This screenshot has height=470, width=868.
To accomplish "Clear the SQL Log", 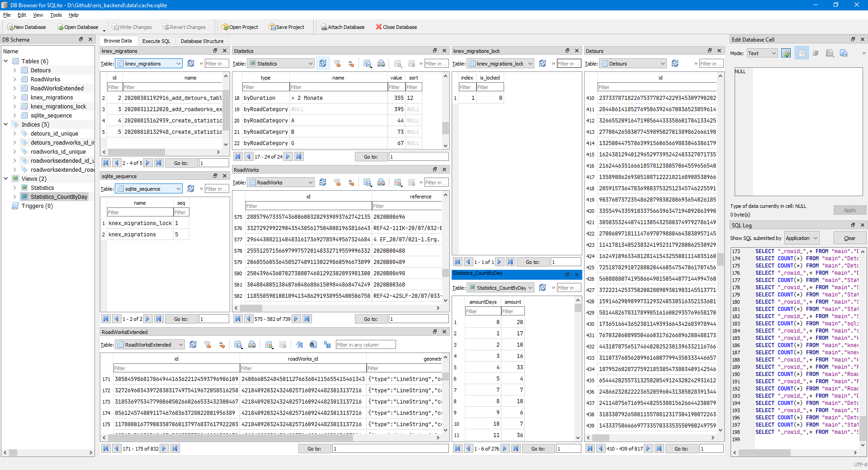I will (849, 237).
